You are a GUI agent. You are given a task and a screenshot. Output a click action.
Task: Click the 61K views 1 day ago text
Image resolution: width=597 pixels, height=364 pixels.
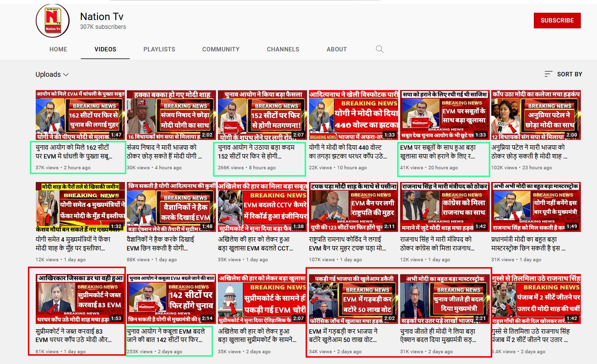(x=61, y=352)
